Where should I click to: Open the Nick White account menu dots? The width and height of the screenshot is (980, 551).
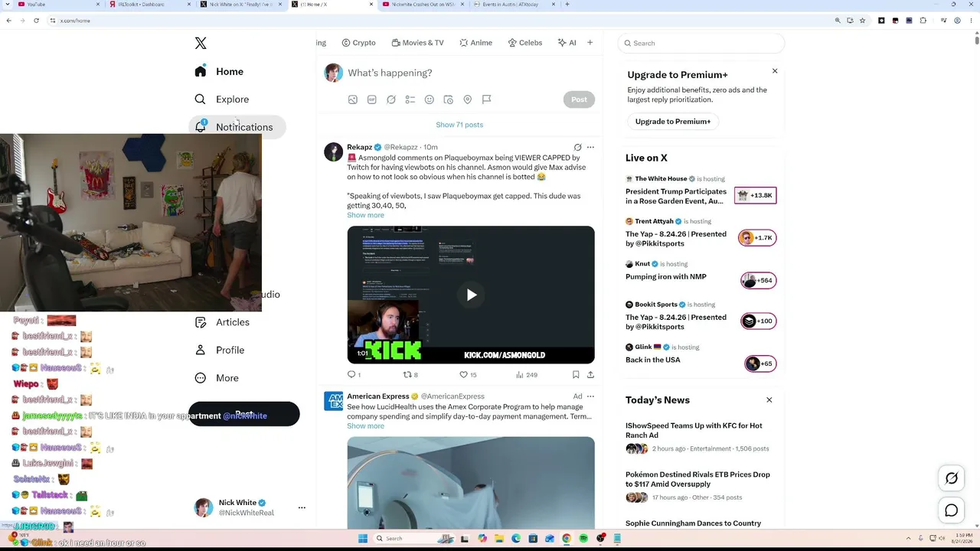tap(302, 507)
